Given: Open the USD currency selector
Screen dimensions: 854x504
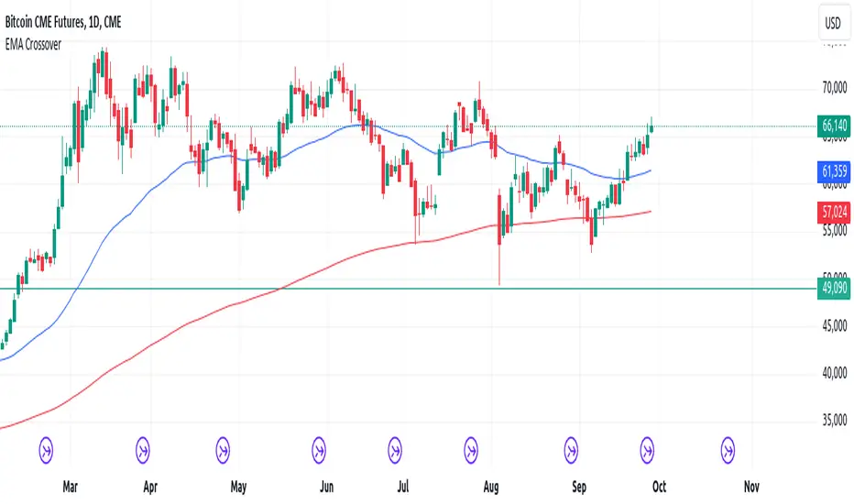Looking at the screenshot, I should pyautogui.click(x=833, y=23).
